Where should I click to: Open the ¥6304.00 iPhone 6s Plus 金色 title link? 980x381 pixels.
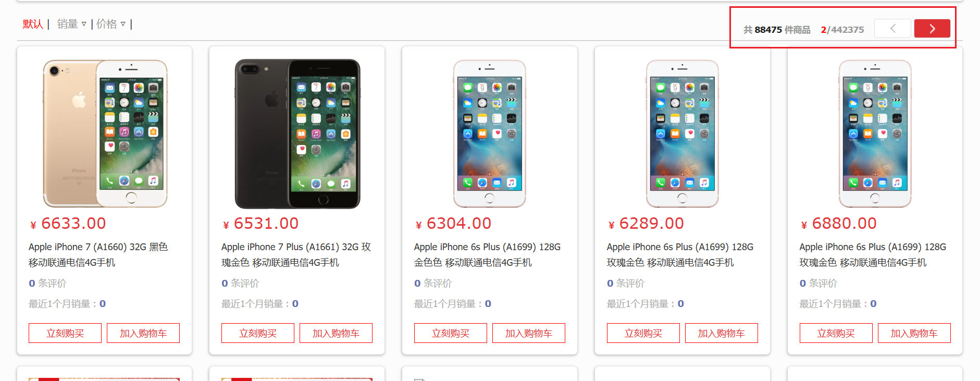487,254
